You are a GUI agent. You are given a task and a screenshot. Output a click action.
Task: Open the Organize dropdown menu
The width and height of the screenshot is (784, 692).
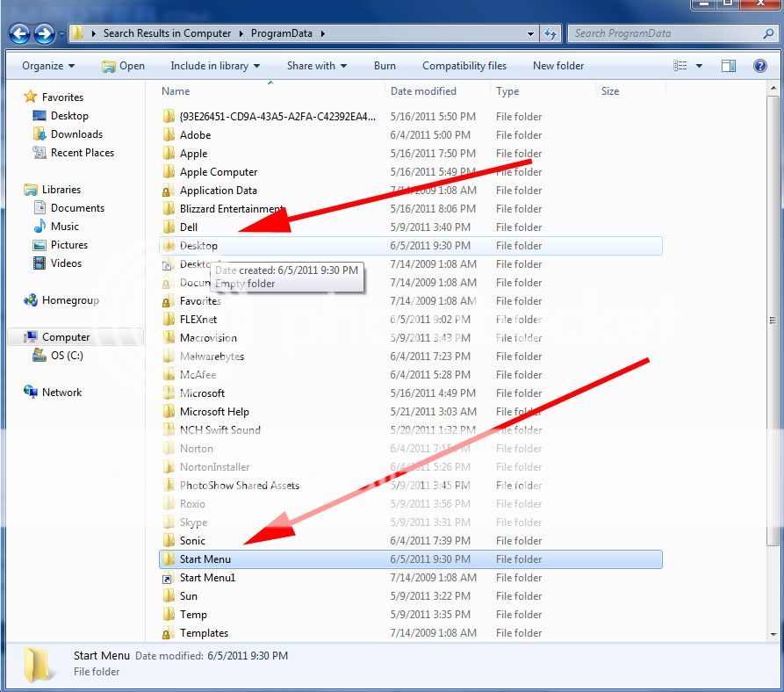[x=48, y=66]
